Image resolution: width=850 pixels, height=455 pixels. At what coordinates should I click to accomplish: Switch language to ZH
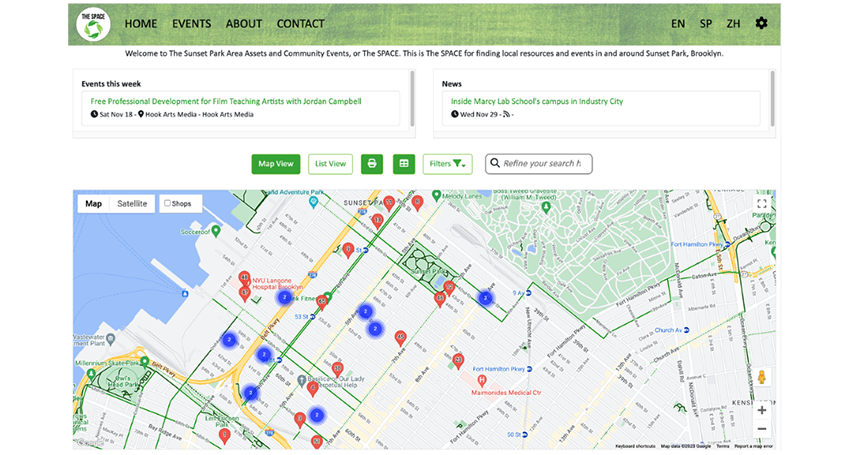734,24
